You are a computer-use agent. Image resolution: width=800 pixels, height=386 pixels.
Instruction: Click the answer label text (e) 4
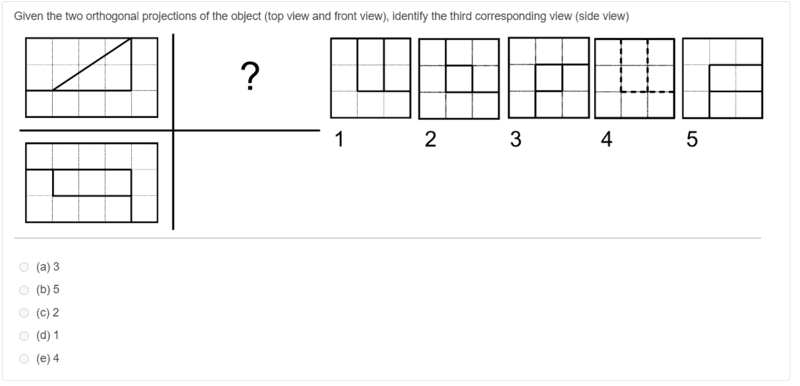pyautogui.click(x=47, y=358)
